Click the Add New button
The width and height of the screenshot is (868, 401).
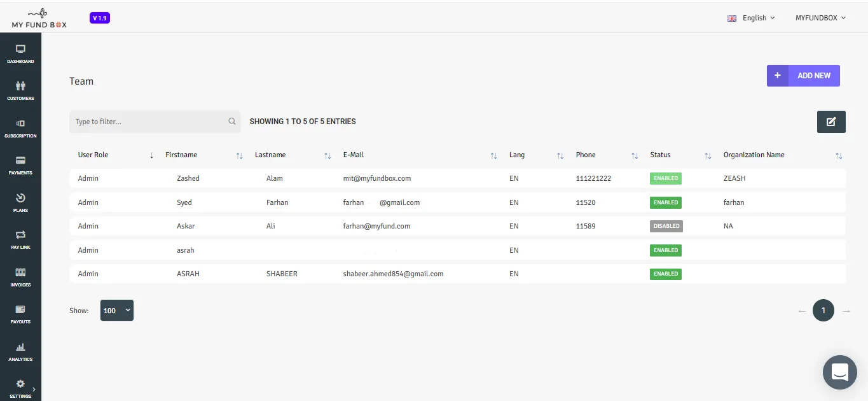coord(803,76)
